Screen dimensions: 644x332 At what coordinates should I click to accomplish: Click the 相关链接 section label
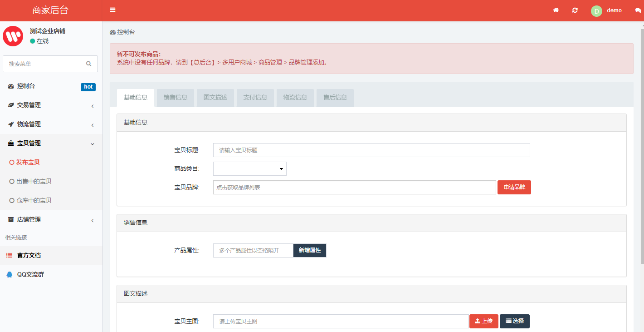point(16,237)
